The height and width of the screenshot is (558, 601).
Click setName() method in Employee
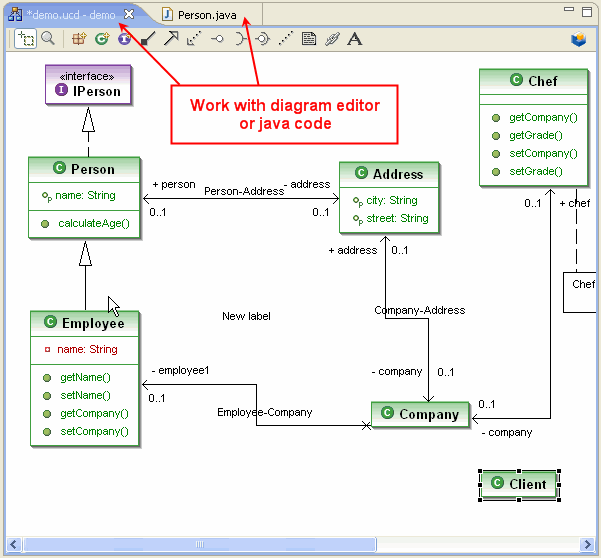coord(77,396)
